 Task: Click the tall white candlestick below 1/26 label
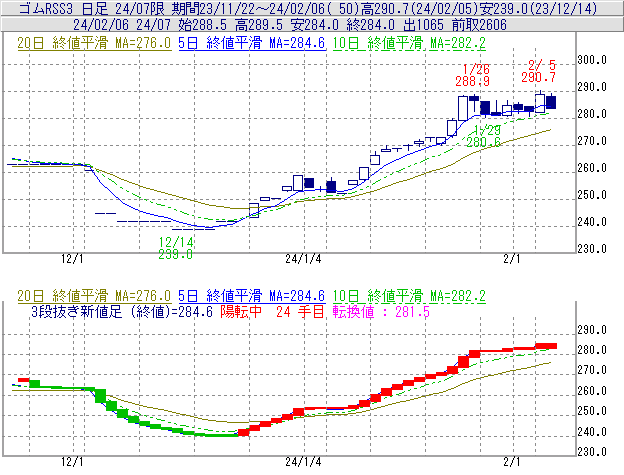pos(463,108)
